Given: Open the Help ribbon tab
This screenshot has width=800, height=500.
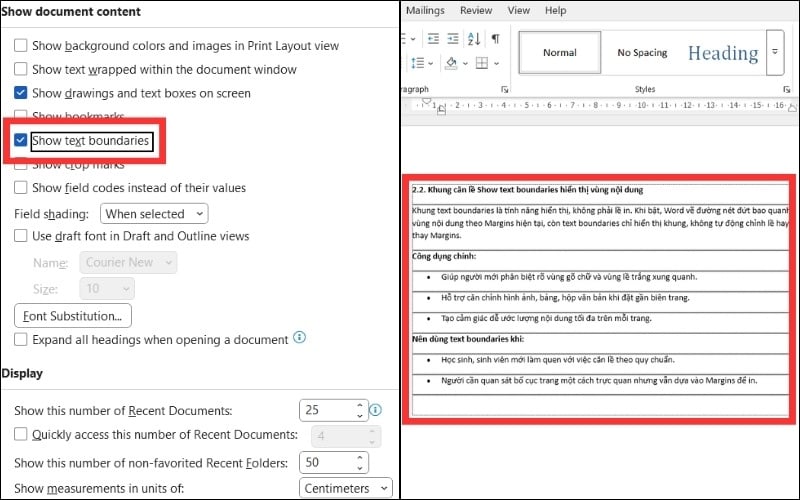Looking at the screenshot, I should [x=555, y=10].
